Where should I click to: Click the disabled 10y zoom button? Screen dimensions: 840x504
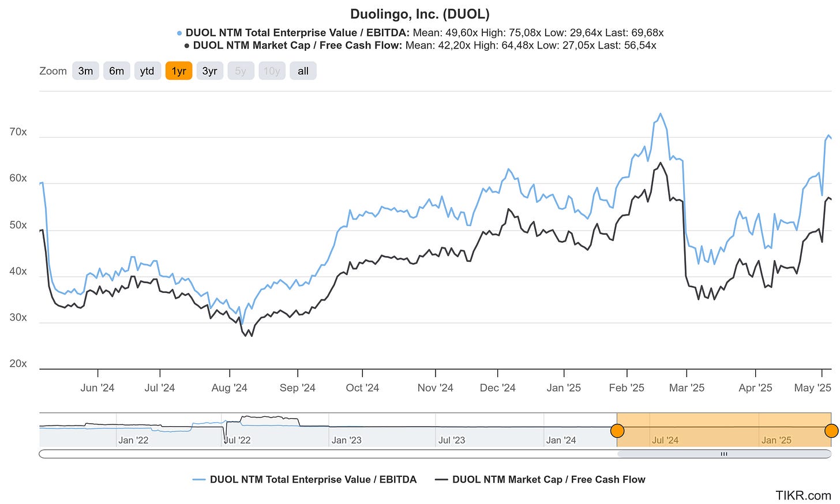pyautogui.click(x=272, y=71)
